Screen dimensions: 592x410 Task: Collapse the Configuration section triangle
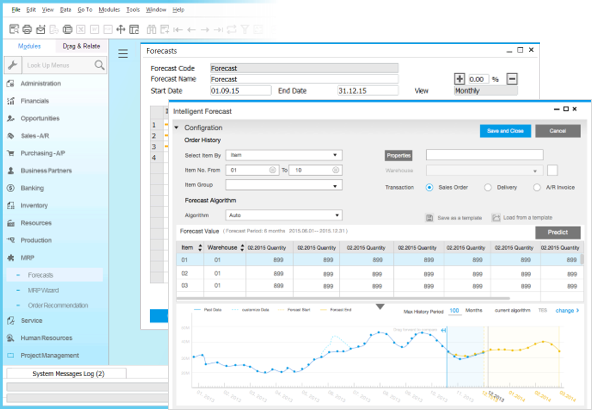coord(176,128)
